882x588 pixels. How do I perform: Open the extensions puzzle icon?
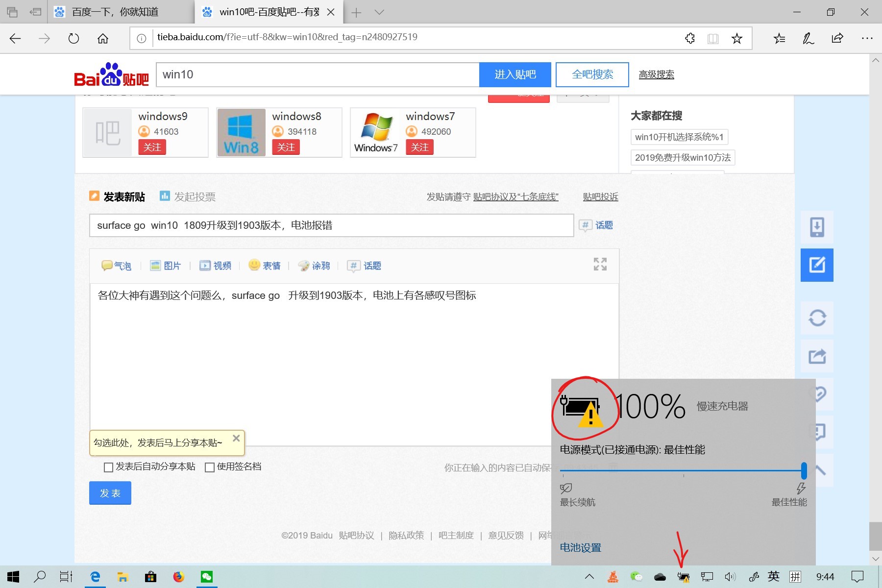690,38
